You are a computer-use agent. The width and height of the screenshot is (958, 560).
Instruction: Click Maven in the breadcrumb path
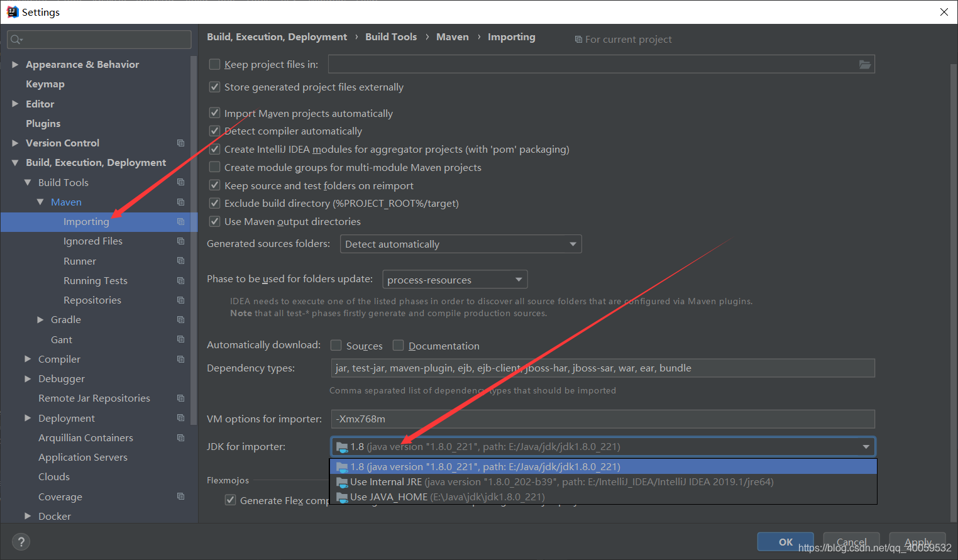tap(453, 37)
